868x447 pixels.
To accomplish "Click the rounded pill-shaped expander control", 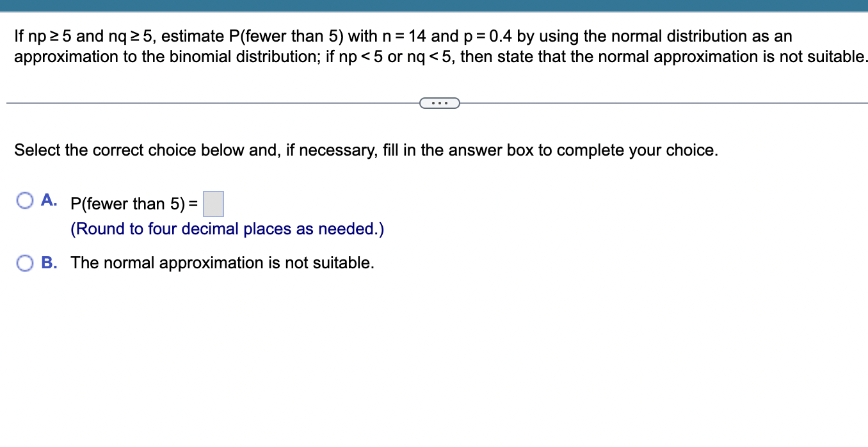I will pyautogui.click(x=440, y=102).
